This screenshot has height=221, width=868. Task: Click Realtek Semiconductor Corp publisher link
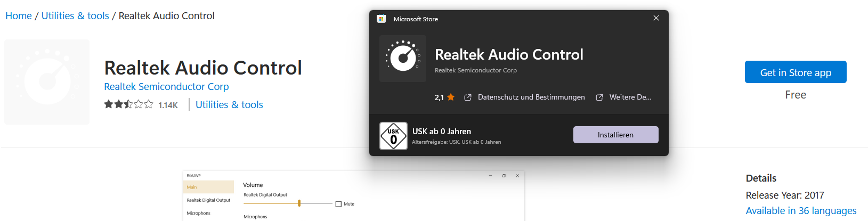pyautogui.click(x=166, y=86)
